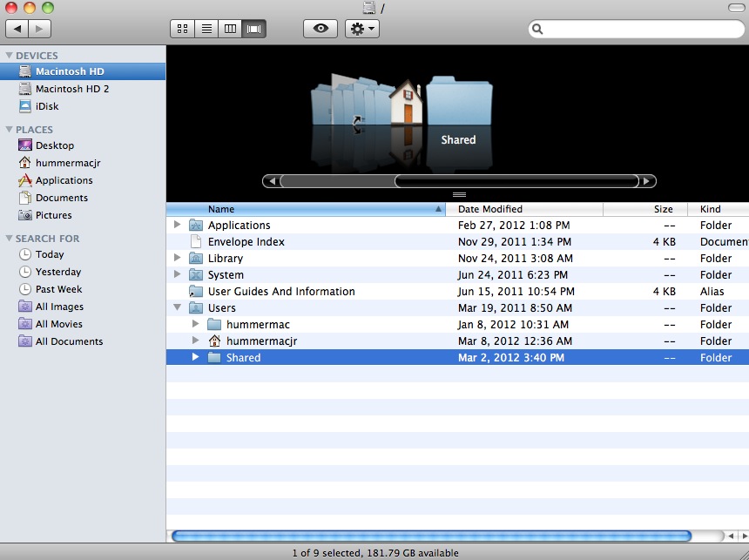This screenshot has width=749, height=560.
Task: Switch to List view mode
Action: pos(206,28)
